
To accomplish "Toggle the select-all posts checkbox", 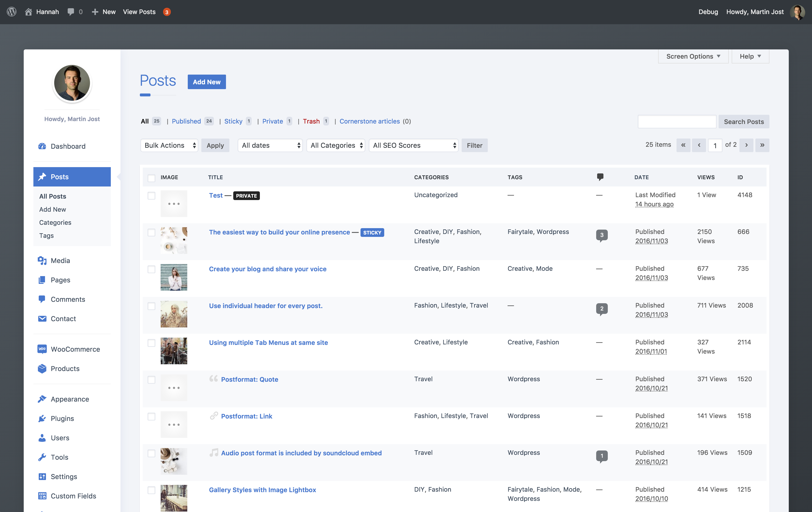I will 151,178.
